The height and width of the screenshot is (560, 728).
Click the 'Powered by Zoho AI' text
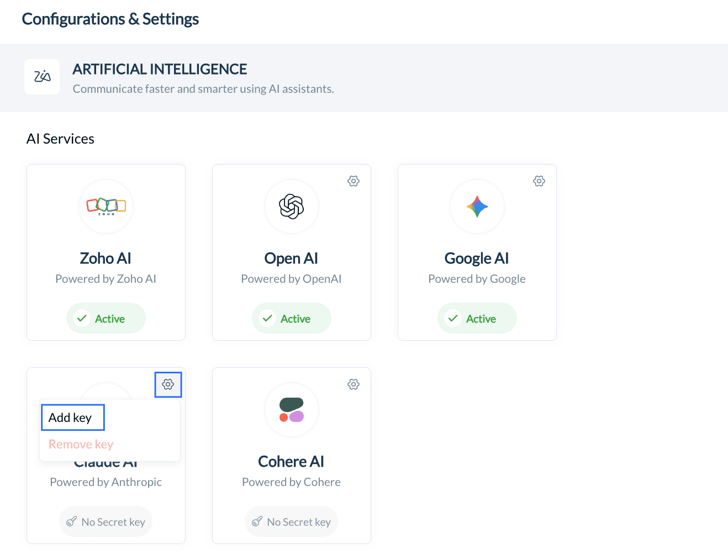pos(106,279)
